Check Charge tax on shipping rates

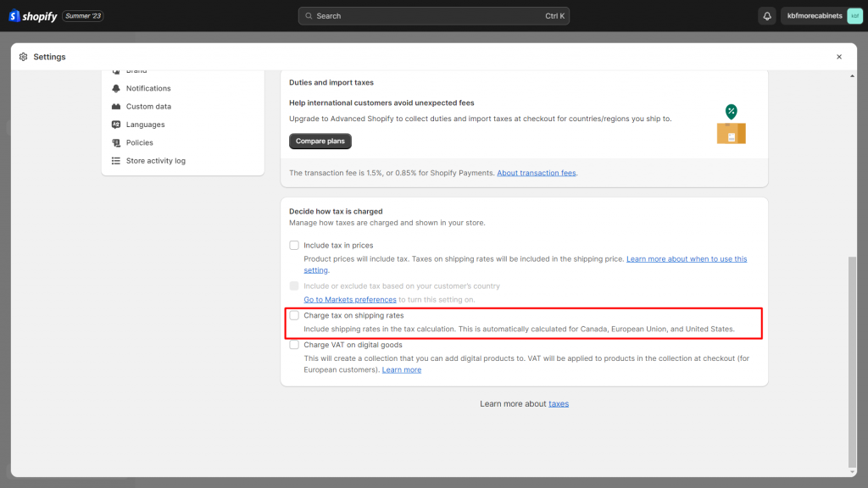294,315
